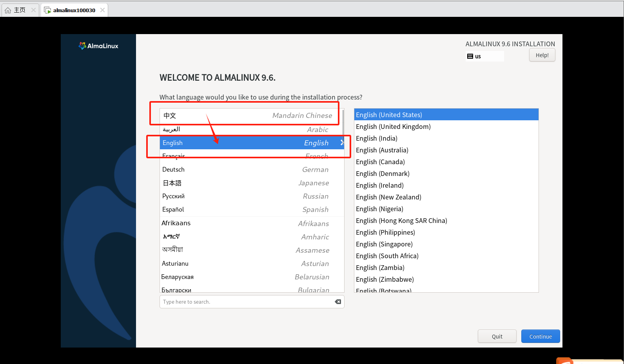Select 中文 Mandarin Chinese language
This screenshot has width=624, height=364.
click(251, 116)
